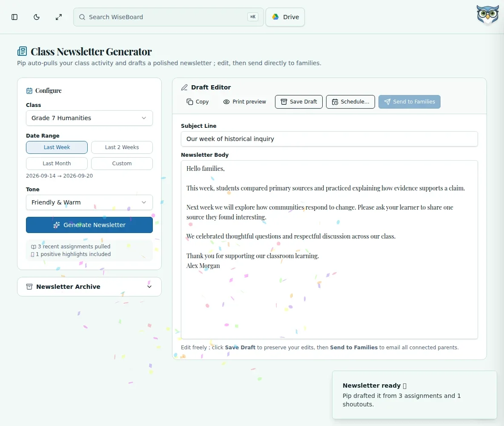The image size is (504, 426).
Task: Click the book icon beside recent assignments pulled
Action: point(34,247)
